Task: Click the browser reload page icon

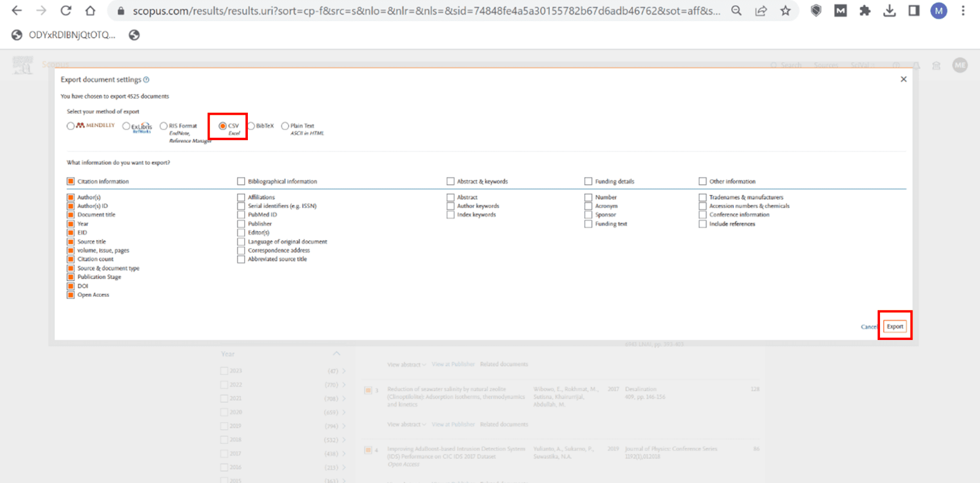Action: pos(66,11)
